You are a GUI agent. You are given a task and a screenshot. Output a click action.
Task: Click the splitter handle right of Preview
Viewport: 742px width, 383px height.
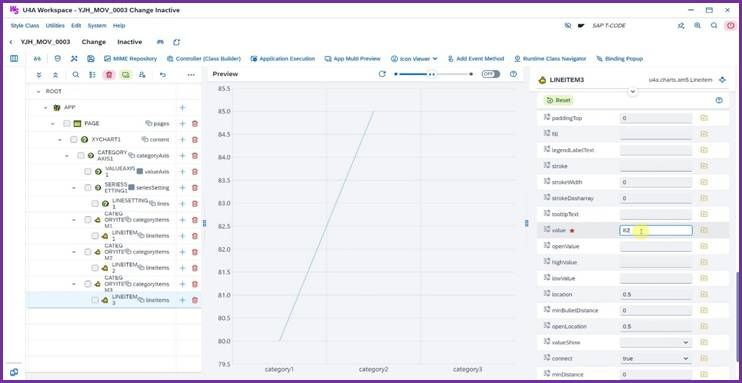click(527, 223)
